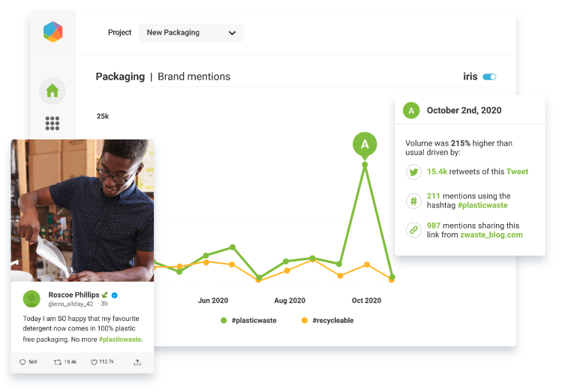This screenshot has width=580, height=392.
Task: Toggle the #recycleable legend series
Action: [328, 320]
